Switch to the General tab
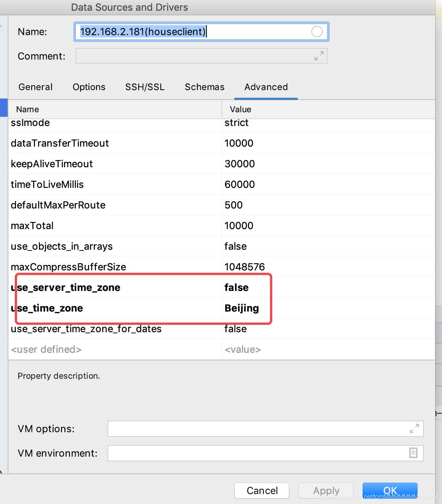442x504 pixels. pos(35,87)
